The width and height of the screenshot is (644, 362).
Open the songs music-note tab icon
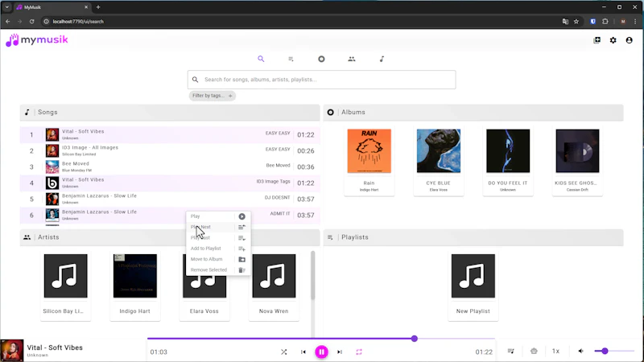click(x=382, y=59)
